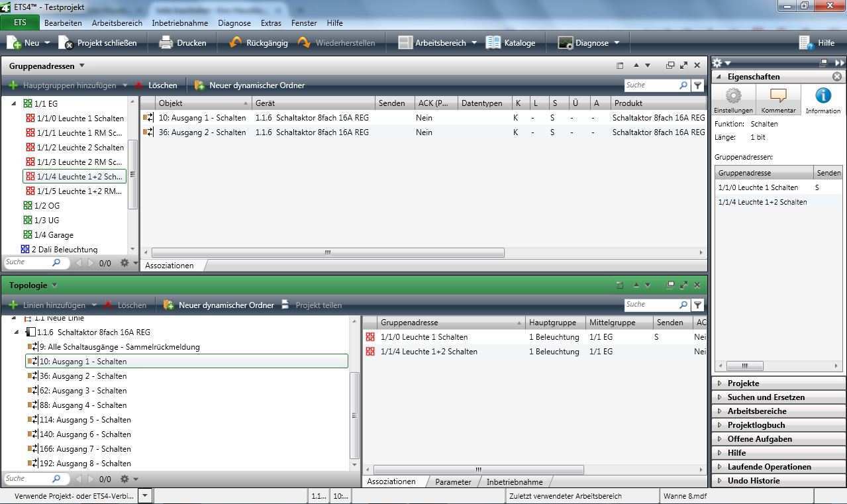Switch to the Parameter tab

point(453,482)
